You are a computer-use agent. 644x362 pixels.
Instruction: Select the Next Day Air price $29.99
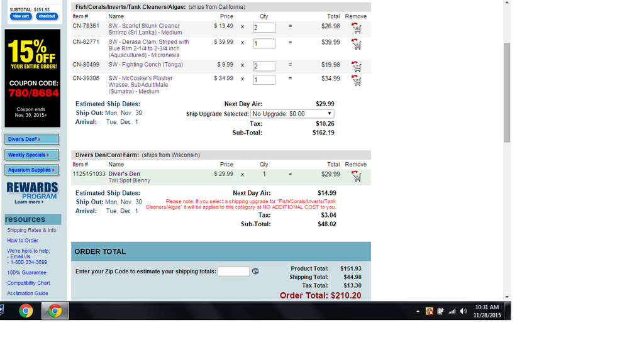click(325, 104)
